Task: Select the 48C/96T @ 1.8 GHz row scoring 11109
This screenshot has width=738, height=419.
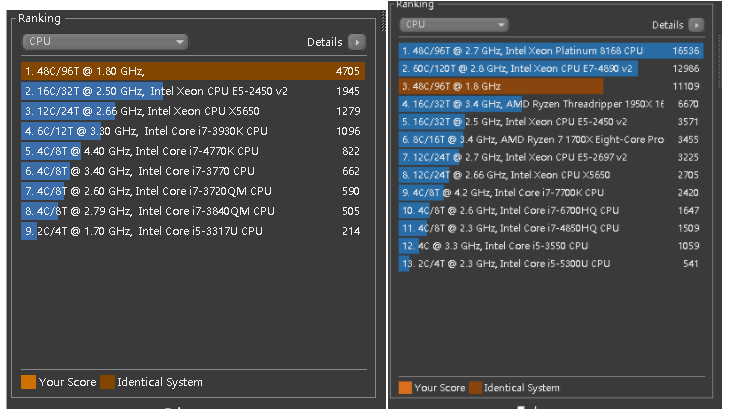Action: [551, 86]
